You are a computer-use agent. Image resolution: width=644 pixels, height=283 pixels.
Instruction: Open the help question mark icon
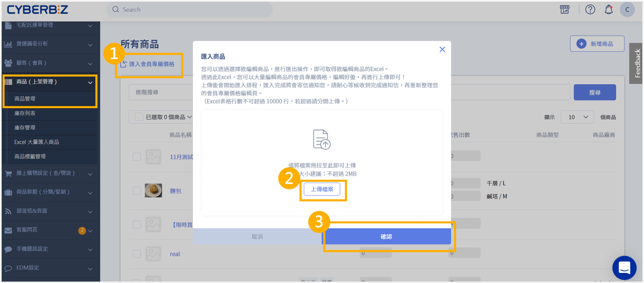tap(590, 10)
